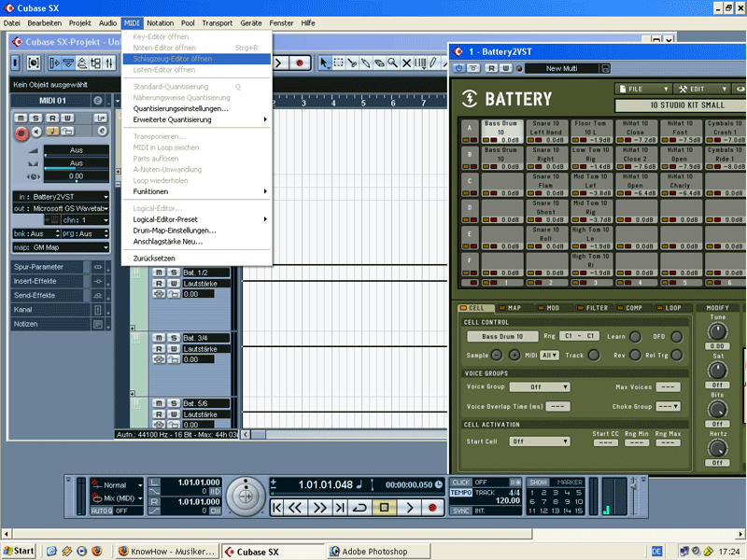747x560 pixels.
Task: Solo the MIDI 01 track in inspector
Action: click(35, 119)
